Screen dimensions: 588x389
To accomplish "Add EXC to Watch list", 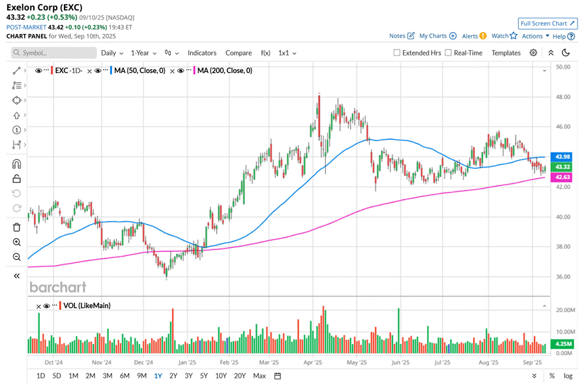I will click(505, 36).
